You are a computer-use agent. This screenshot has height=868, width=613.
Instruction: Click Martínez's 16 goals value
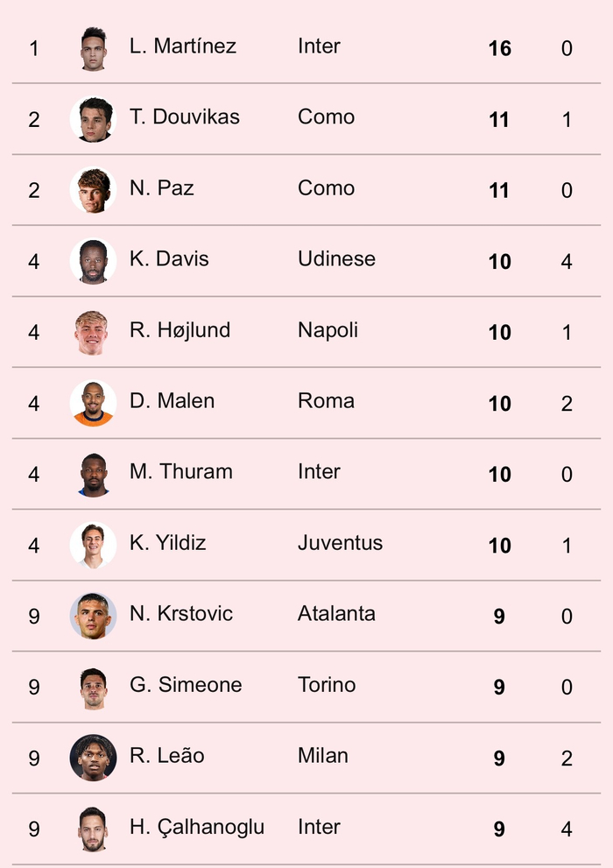pos(499,48)
